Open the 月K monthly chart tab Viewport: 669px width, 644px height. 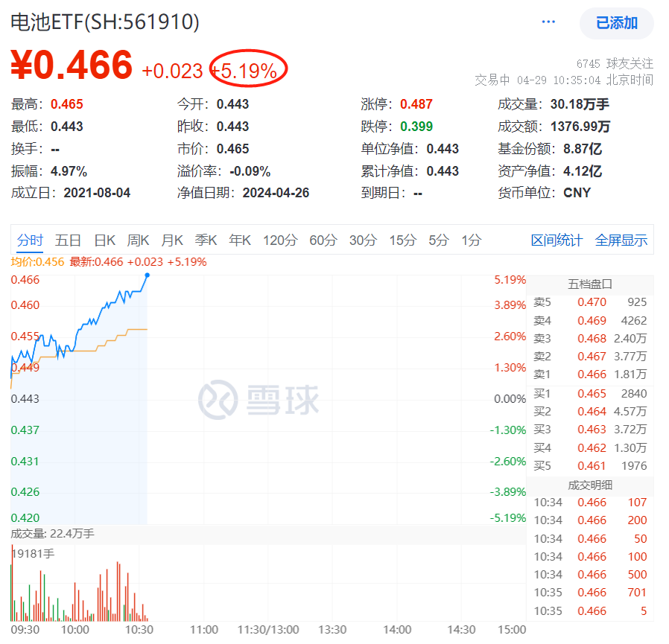tap(172, 240)
